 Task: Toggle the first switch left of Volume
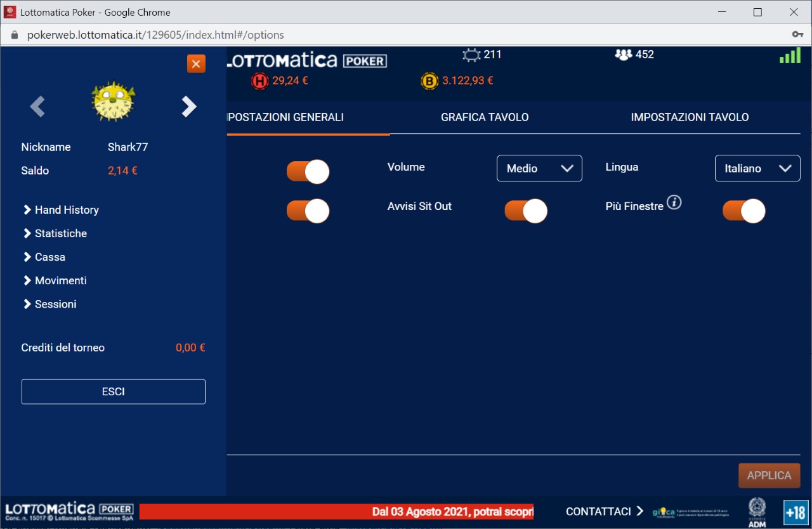click(308, 172)
